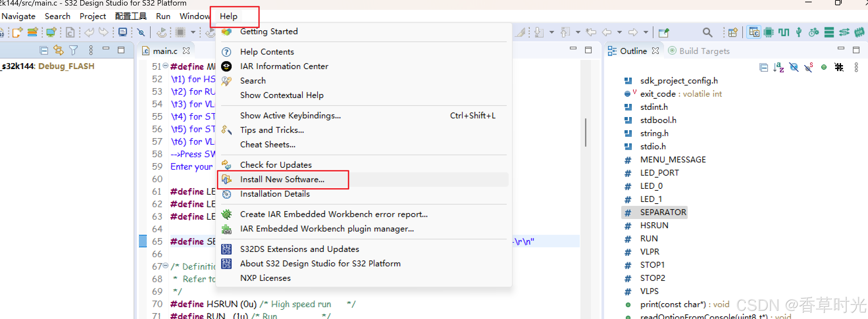Image resolution: width=868 pixels, height=319 pixels.
Task: Open back history dropdown arrow
Action: click(619, 32)
